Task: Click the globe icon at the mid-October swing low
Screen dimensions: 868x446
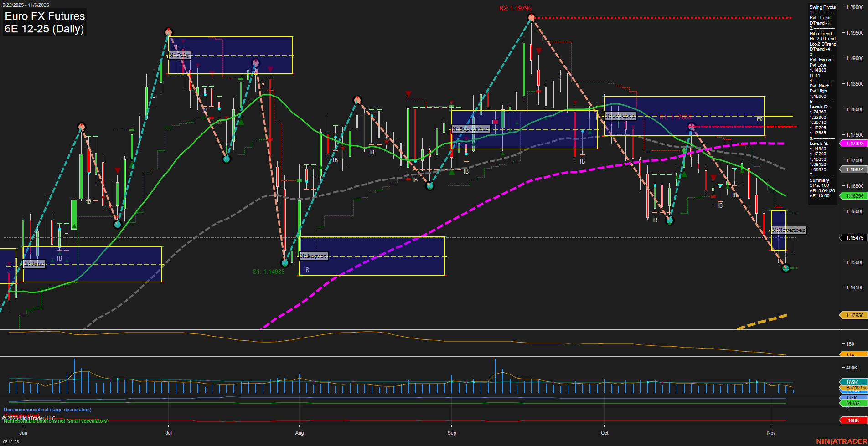Action: point(669,220)
